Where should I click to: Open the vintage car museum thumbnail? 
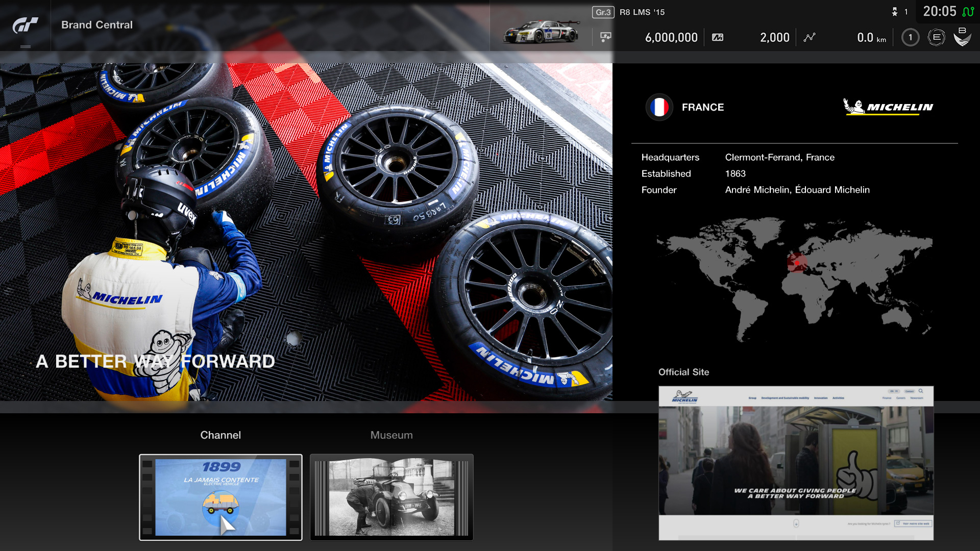pos(391,497)
